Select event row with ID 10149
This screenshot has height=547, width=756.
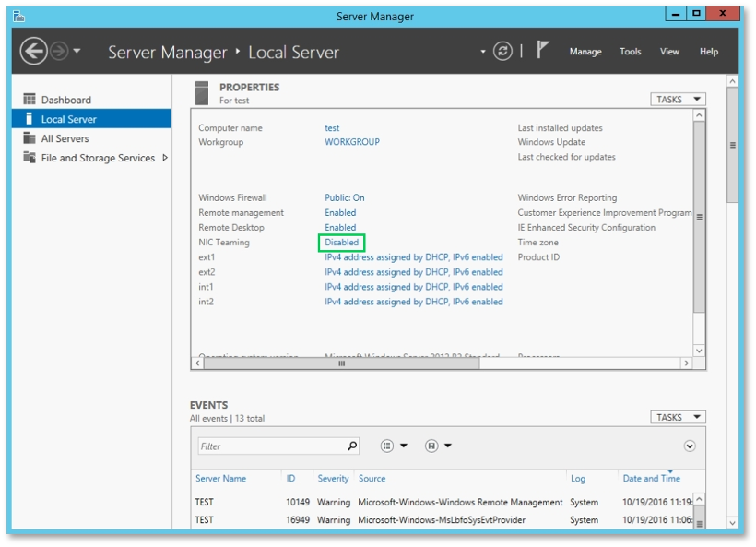443,502
